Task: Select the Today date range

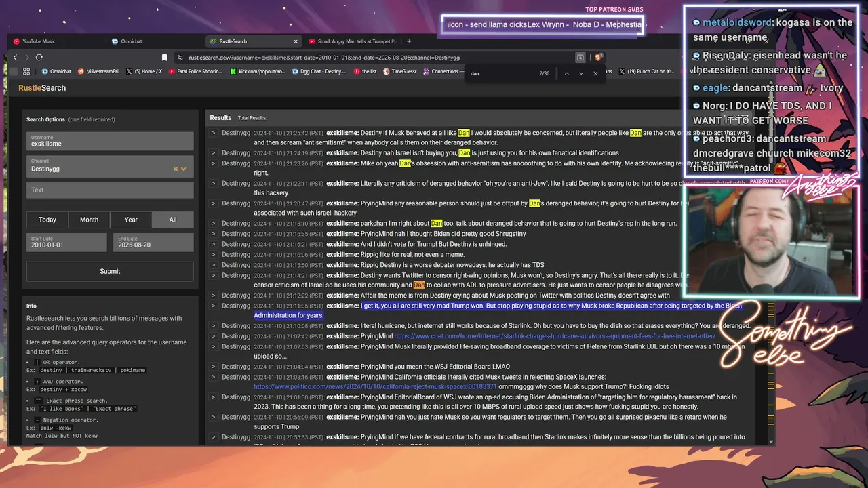Action: tap(47, 220)
